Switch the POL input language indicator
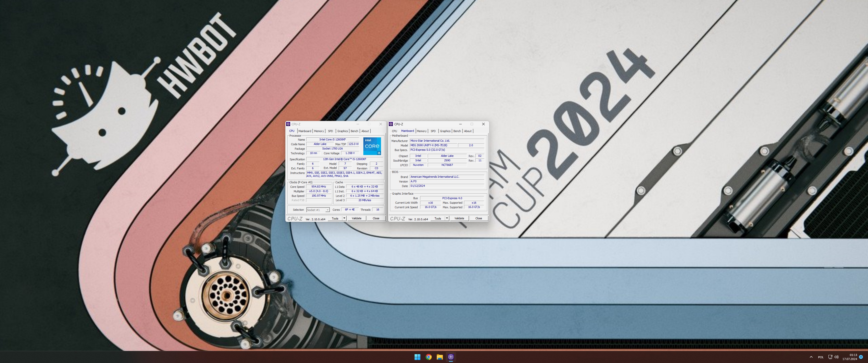The height and width of the screenshot is (363, 868). [x=821, y=357]
